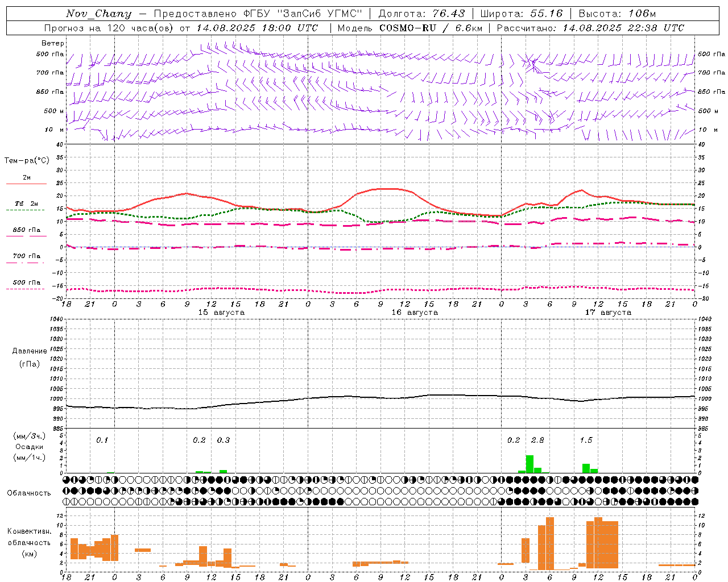This screenshot has width=728, height=582.
Task: Select the 17 августа date label
Action: click(608, 313)
